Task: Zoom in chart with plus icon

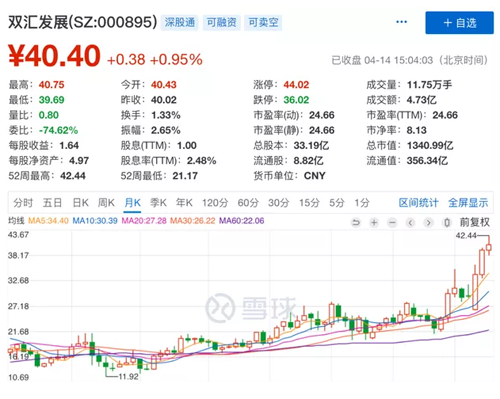Action: [374, 222]
